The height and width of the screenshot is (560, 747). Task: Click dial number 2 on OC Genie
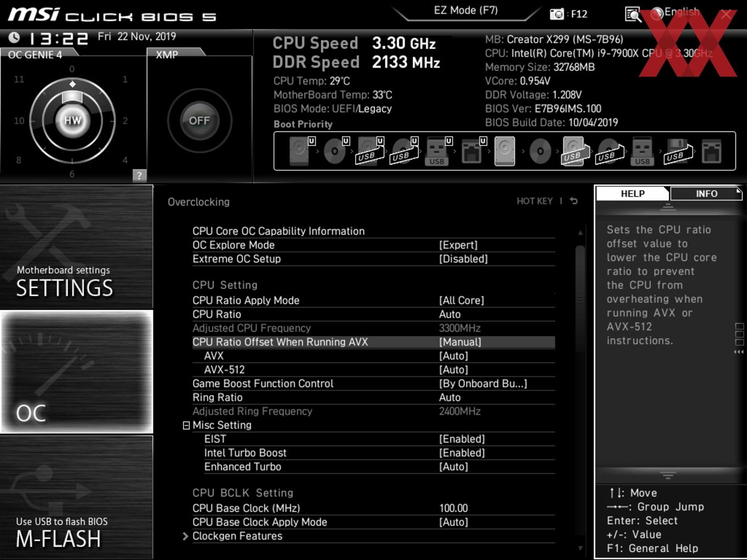click(125, 121)
